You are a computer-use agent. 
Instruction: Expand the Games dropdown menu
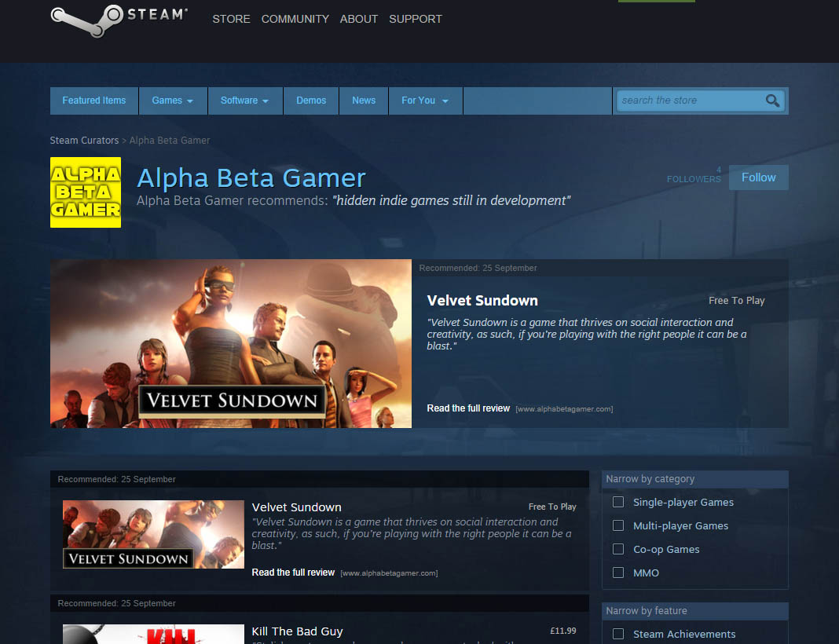click(x=173, y=101)
